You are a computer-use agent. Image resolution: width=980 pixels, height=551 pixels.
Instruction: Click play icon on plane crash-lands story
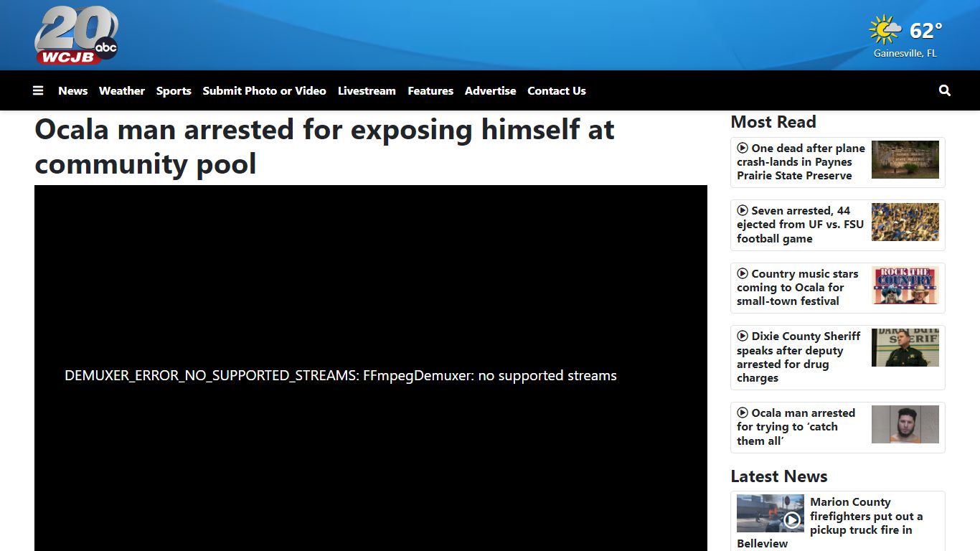pos(743,148)
